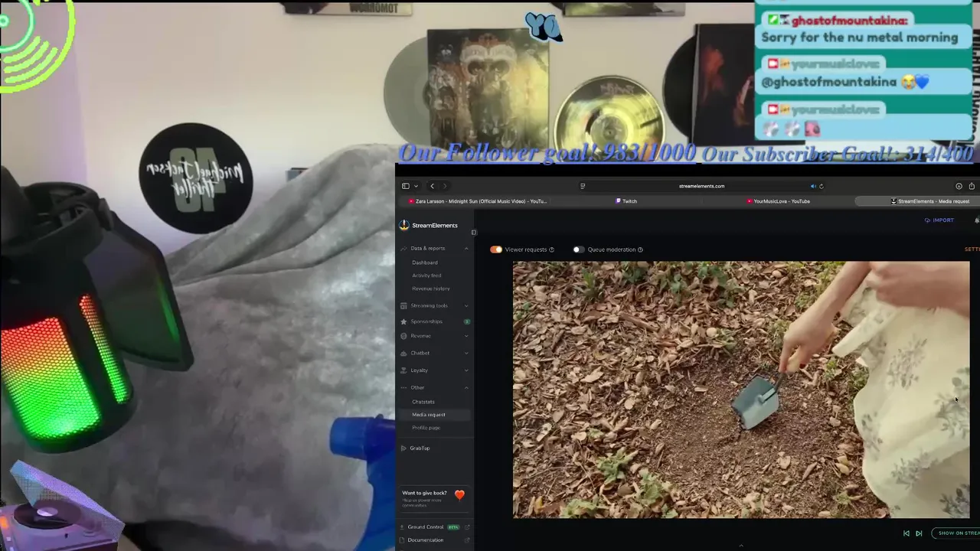
Task: Click the Sponsorships star icon
Action: (403, 321)
